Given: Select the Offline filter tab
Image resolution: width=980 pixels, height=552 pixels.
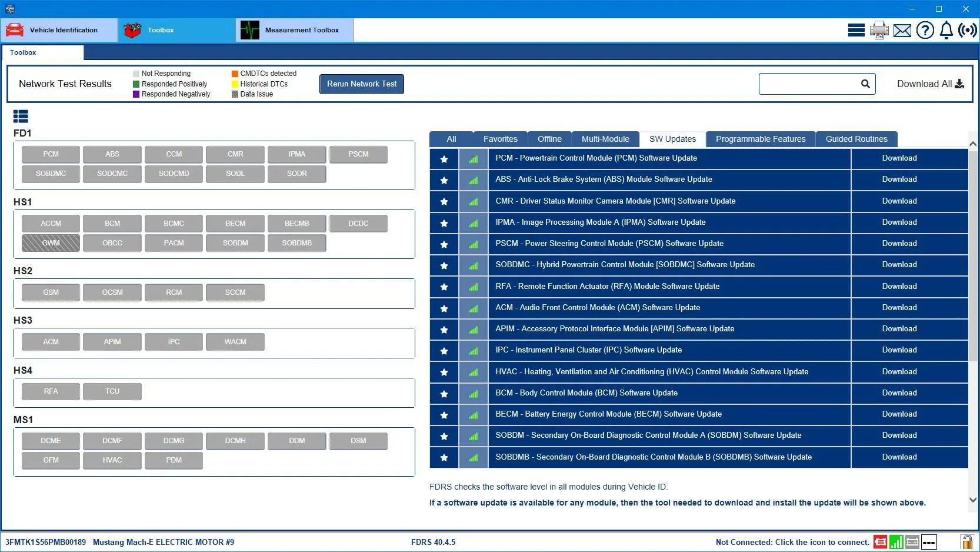Looking at the screenshot, I should click(x=549, y=139).
